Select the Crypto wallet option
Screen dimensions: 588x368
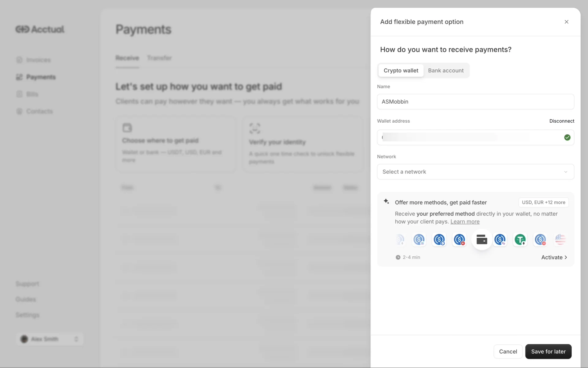[x=401, y=71]
